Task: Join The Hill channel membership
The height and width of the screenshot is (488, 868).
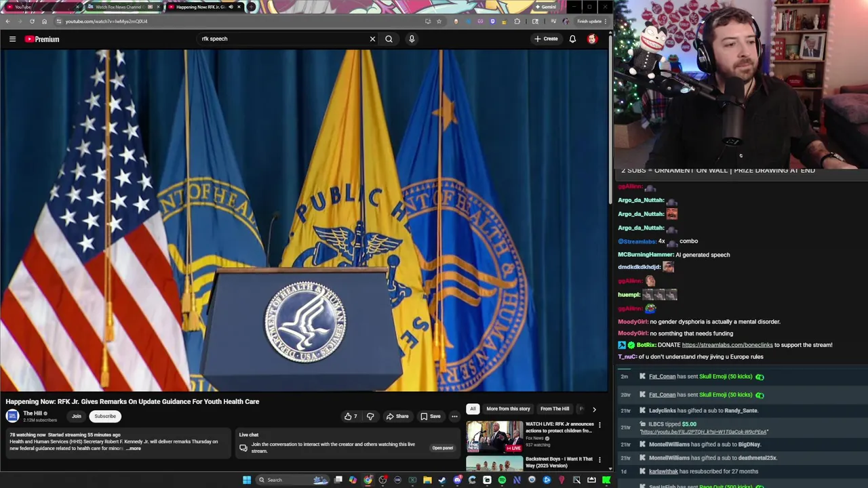Action: point(77,416)
